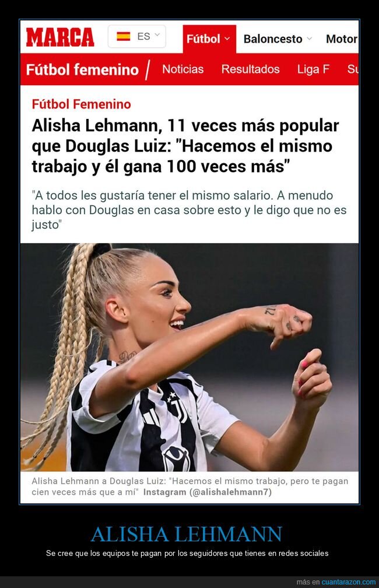This screenshot has width=379, height=588.
Task: Click the article subtitle quote text
Action: pyautogui.click(x=189, y=210)
